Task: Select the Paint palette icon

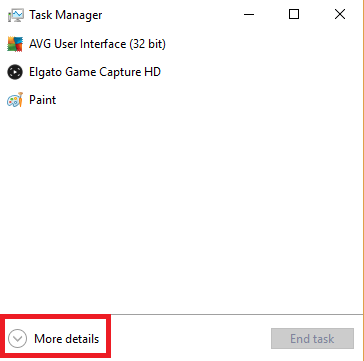Action: (x=15, y=100)
